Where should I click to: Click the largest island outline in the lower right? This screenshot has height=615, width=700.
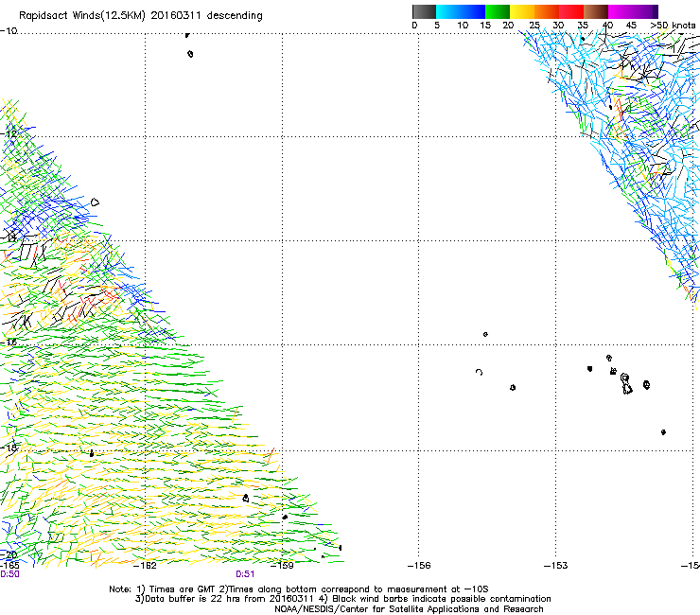pyautogui.click(x=626, y=384)
